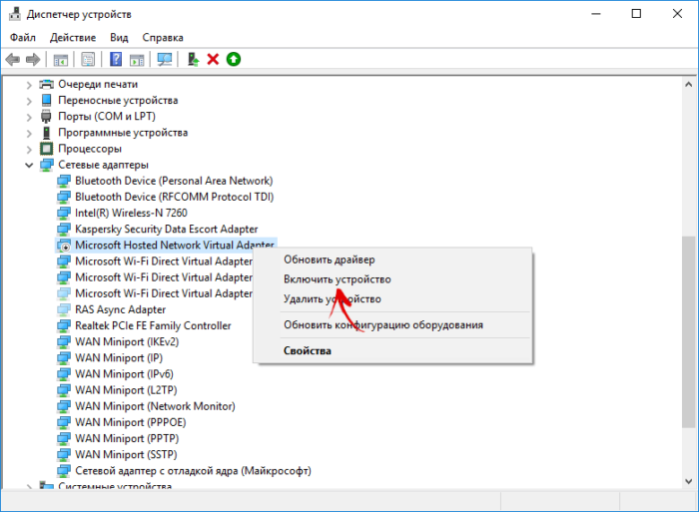Click the icon beside WAN Miniport (IKEv2)
Screen dimensions: 699x512
[x=64, y=342]
